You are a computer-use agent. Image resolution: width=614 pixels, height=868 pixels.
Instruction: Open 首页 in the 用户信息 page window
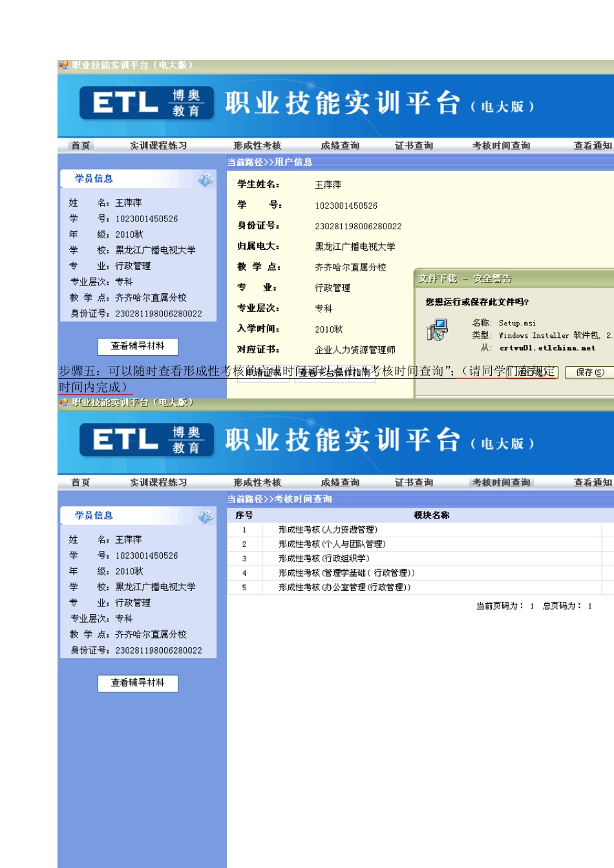[x=81, y=145]
